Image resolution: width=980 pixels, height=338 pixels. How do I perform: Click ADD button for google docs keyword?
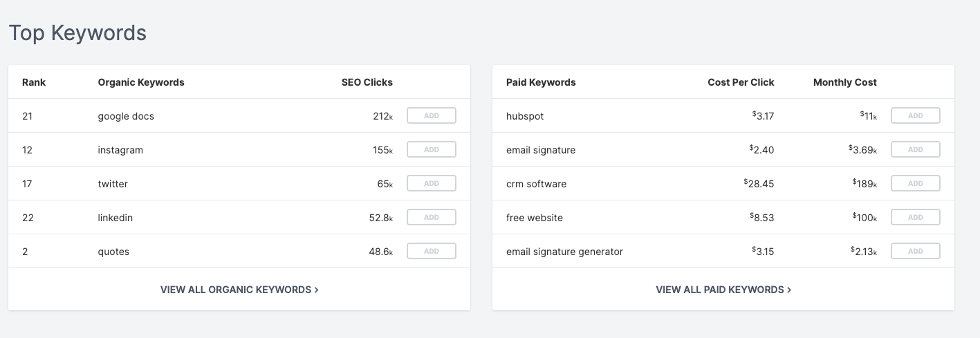pyautogui.click(x=432, y=115)
